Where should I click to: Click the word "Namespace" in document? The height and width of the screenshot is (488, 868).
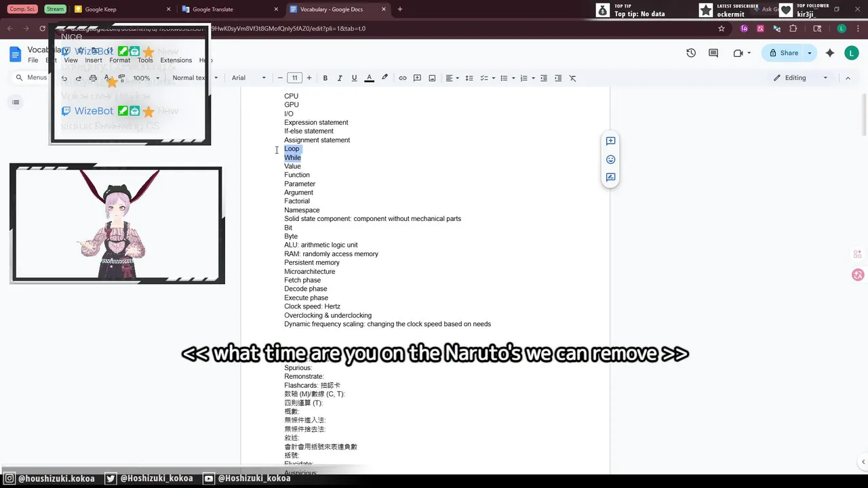click(302, 210)
